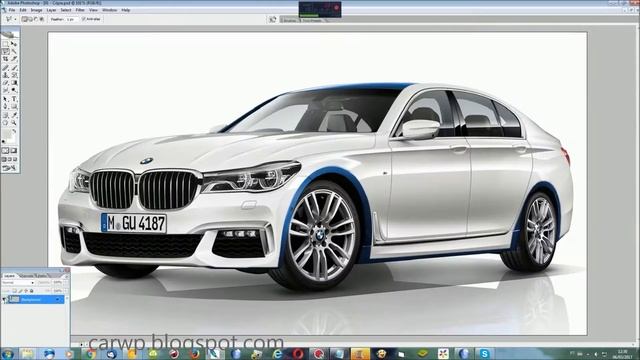Select the Shape tool
The width and height of the screenshot is (640, 360).
(14, 106)
